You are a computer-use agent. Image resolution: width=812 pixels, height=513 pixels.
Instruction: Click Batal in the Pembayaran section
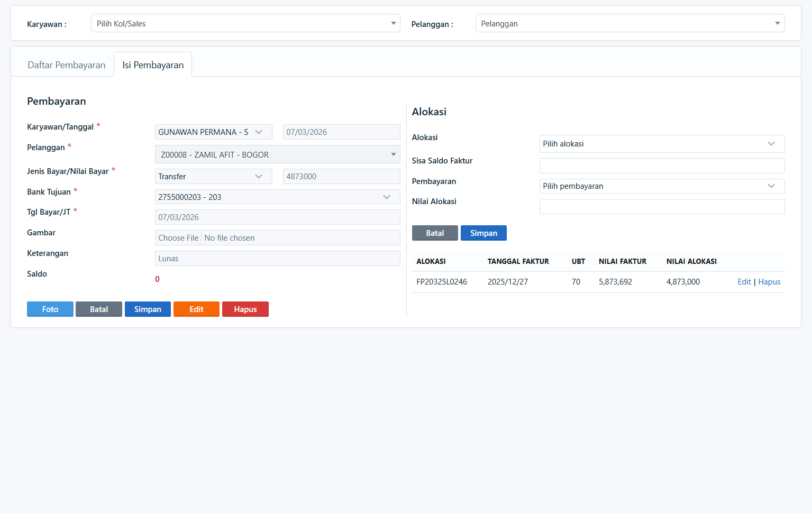click(99, 309)
